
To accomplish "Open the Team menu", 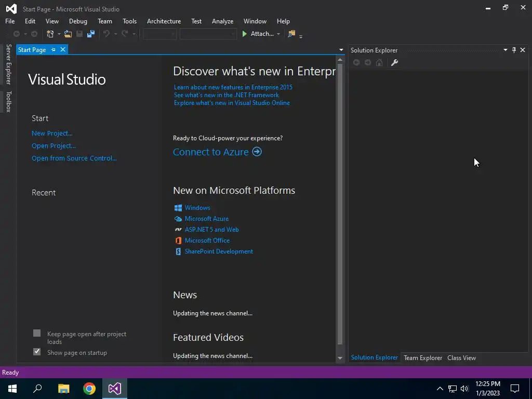I will tap(105, 21).
